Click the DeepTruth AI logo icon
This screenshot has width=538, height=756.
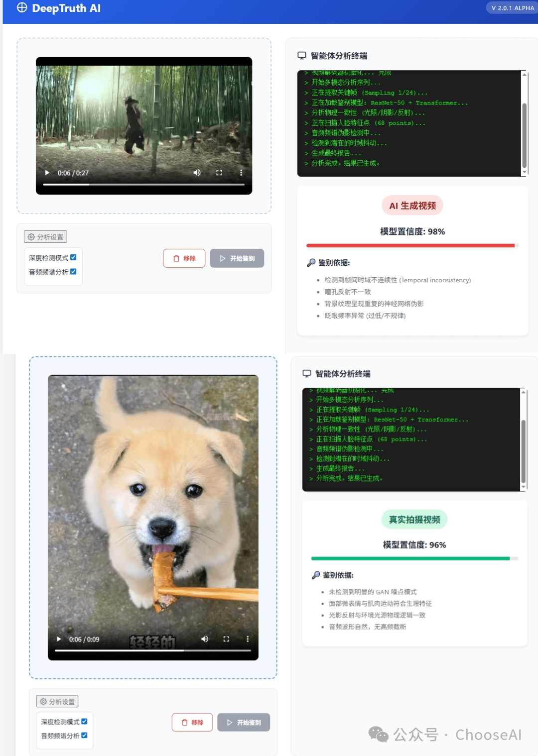[22, 7]
